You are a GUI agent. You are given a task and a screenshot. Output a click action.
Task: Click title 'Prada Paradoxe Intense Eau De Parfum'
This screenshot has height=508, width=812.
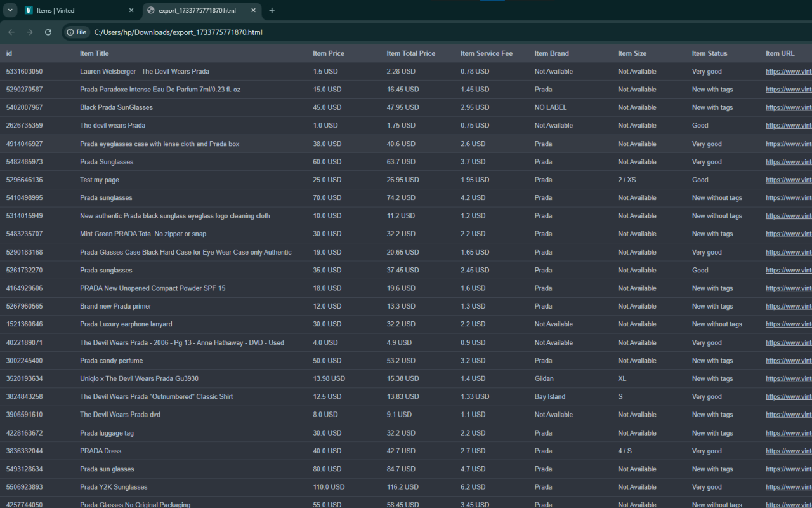[160, 90]
